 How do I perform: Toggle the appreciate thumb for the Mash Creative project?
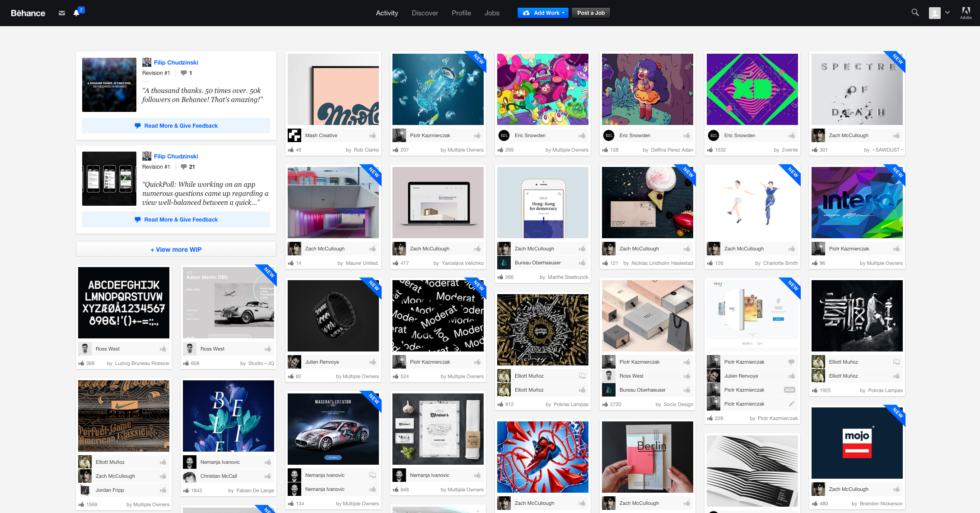tap(373, 135)
